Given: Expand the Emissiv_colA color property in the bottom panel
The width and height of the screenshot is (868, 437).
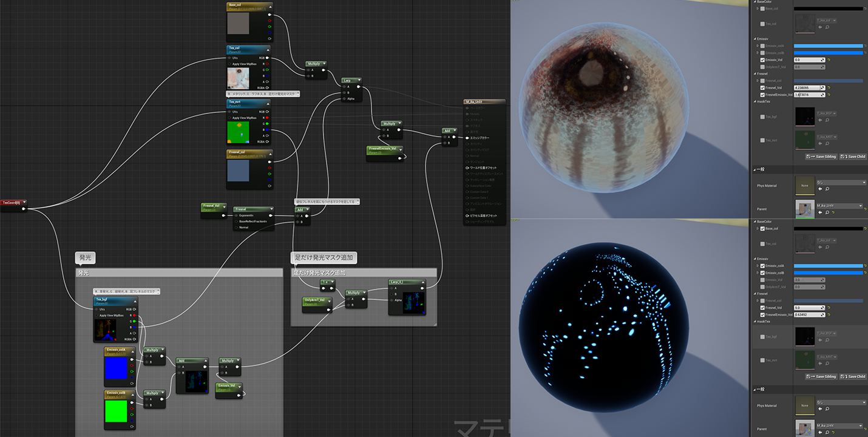Looking at the screenshot, I should pyautogui.click(x=757, y=266).
